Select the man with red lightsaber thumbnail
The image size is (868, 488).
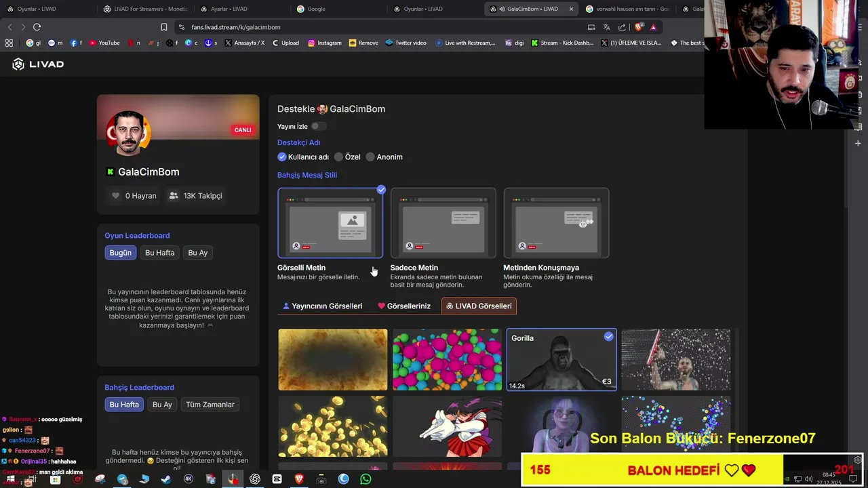click(676, 360)
